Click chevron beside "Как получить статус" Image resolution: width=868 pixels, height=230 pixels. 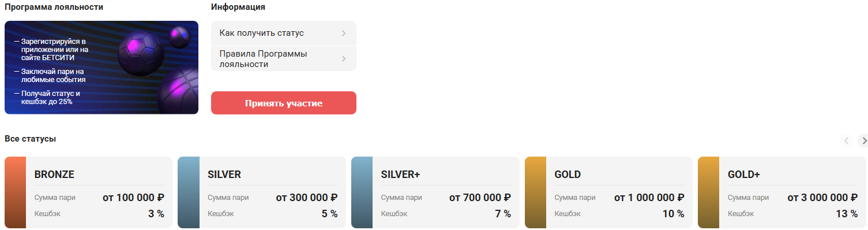click(x=344, y=33)
